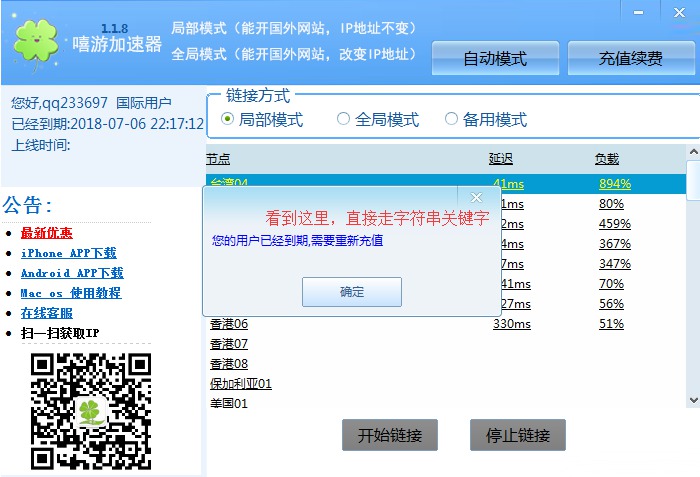Sort by 延迟 column header
Screen dimensions: 700x477
[500, 159]
